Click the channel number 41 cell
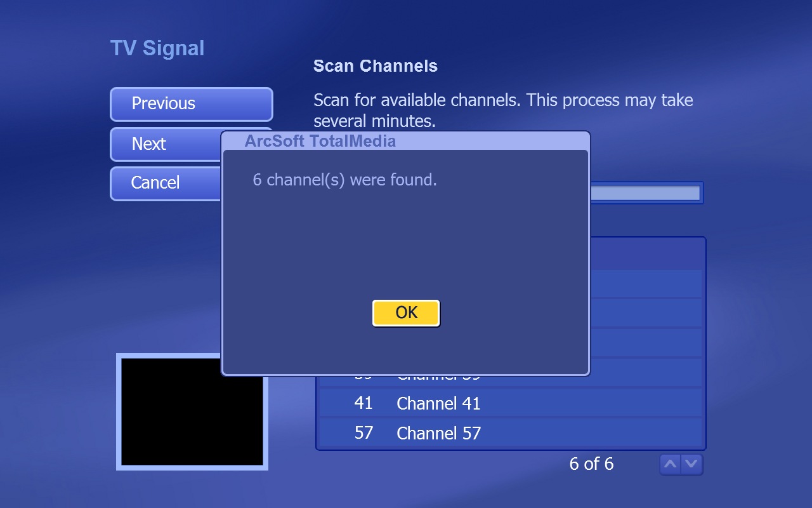The height and width of the screenshot is (508, 812). coord(363,403)
